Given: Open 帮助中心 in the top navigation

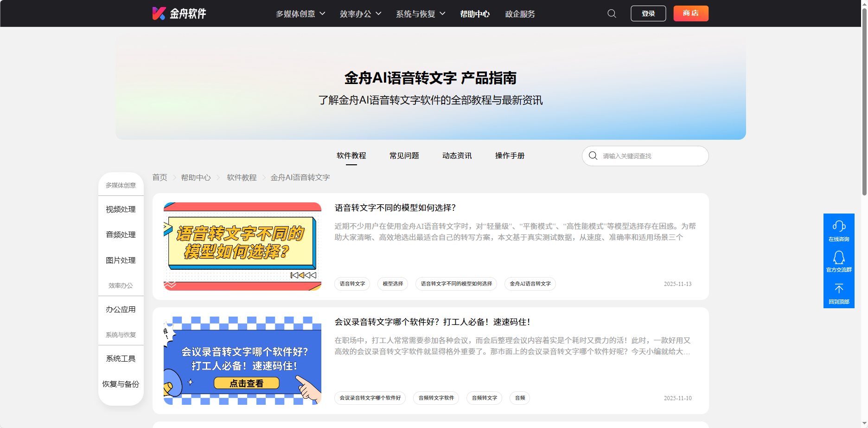Looking at the screenshot, I should coord(474,14).
